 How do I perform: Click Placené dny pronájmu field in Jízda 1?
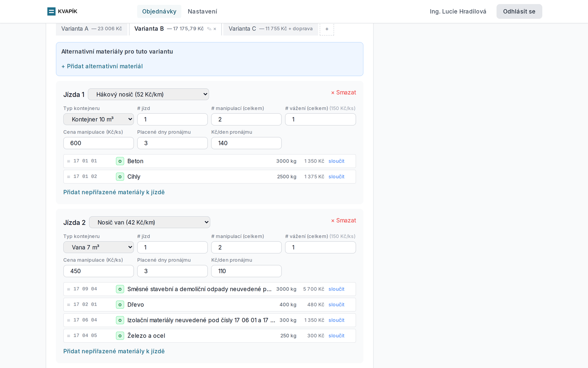(x=172, y=143)
